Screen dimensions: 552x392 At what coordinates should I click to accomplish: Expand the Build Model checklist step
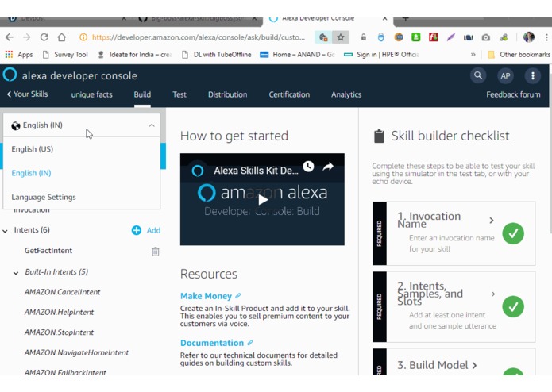tap(474, 365)
